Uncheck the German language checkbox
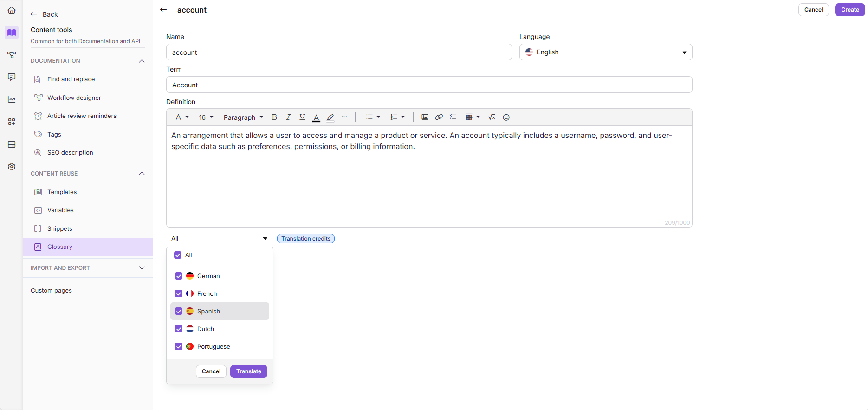The width and height of the screenshot is (868, 410). pyautogui.click(x=179, y=276)
